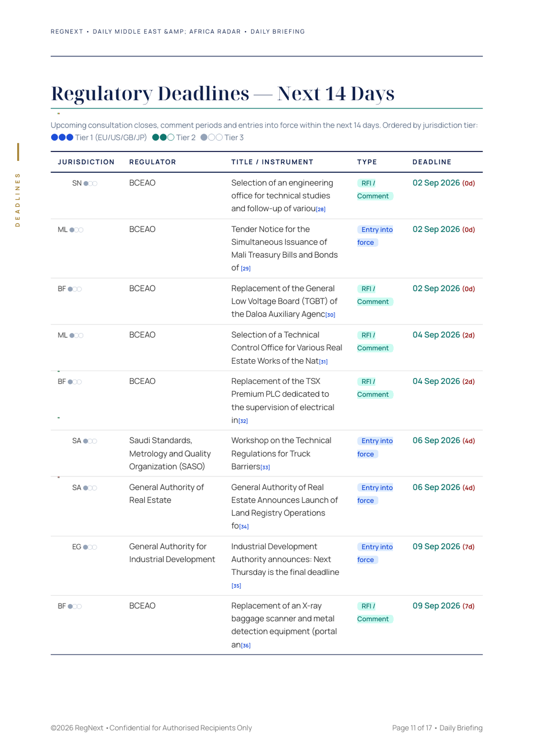Click the Regulatory Deadlines page heading
Screen dimensions: 534x756
(x=223, y=94)
